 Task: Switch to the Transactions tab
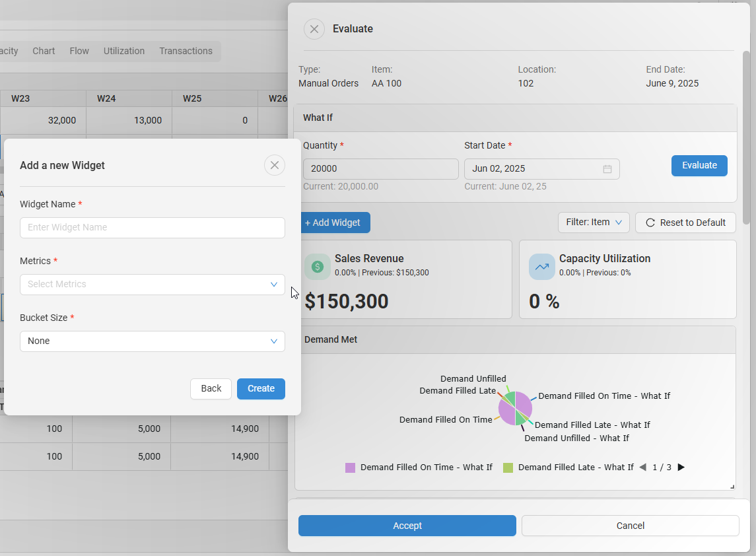[x=186, y=51]
